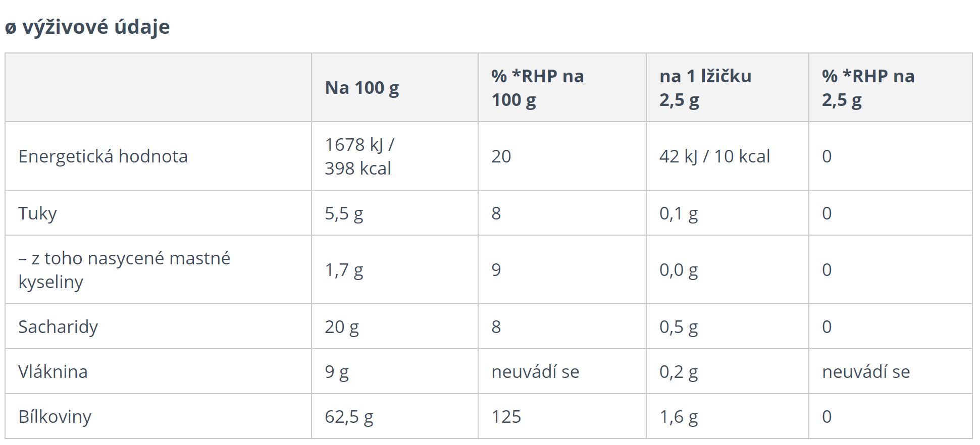Viewport: 980px width, 445px height.
Task: Select the '1,6 g' protein per spoon cell
Action: pos(679,417)
